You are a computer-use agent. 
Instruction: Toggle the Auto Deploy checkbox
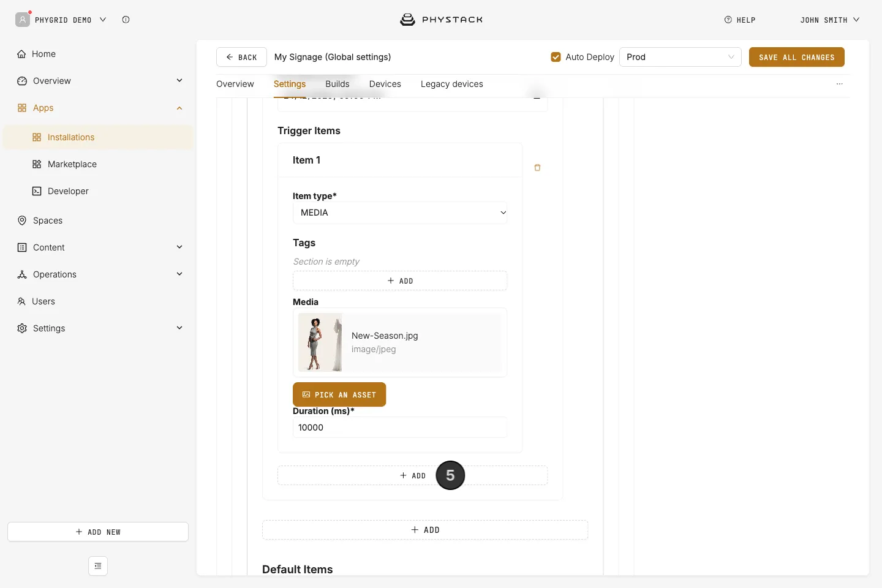tap(556, 57)
